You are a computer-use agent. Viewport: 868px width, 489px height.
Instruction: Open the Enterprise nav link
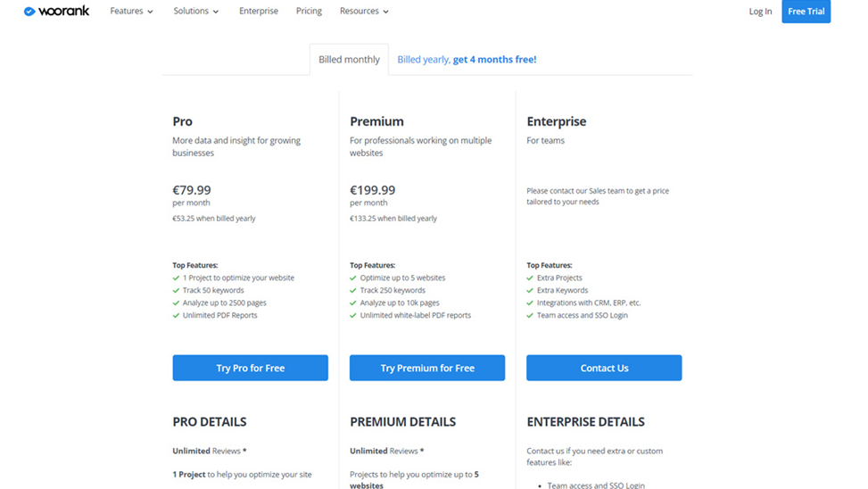point(259,11)
